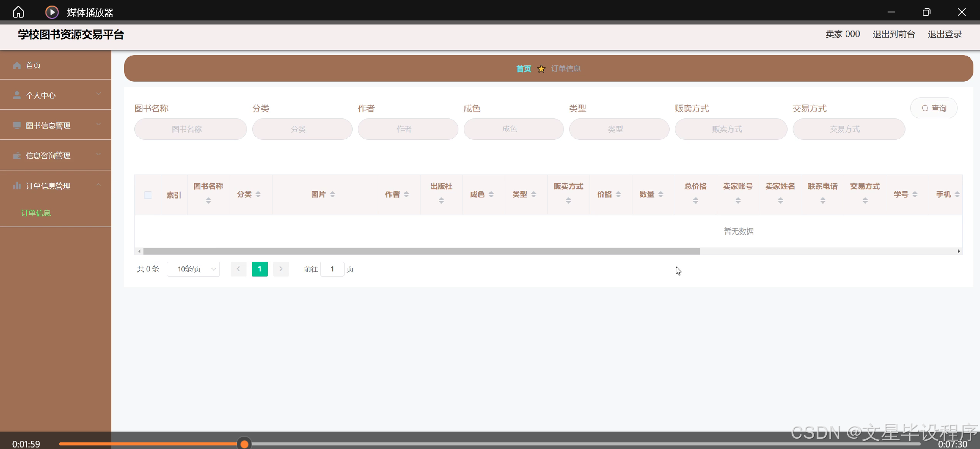Screen dimensions: 980x449
Task: Click the scrollbar left arrow of table
Action: click(x=139, y=252)
